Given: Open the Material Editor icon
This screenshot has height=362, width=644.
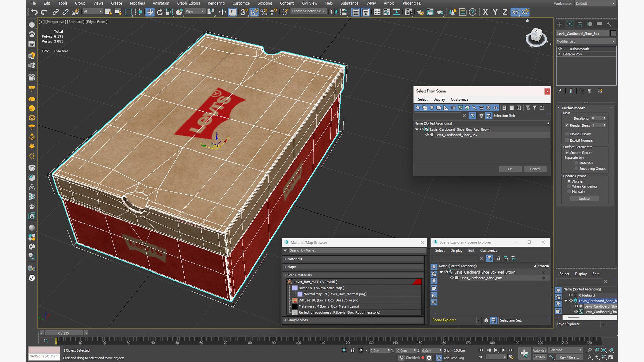Looking at the screenshot, I should point(408,12).
